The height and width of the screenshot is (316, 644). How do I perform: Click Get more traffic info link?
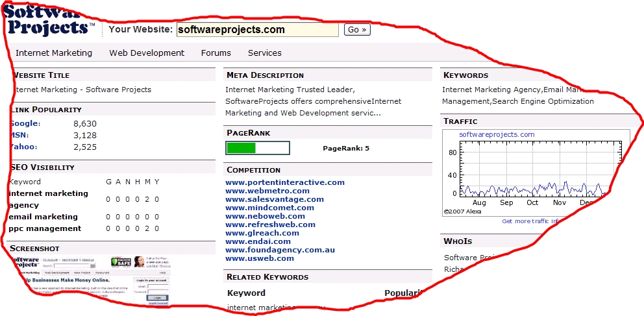pyautogui.click(x=530, y=221)
